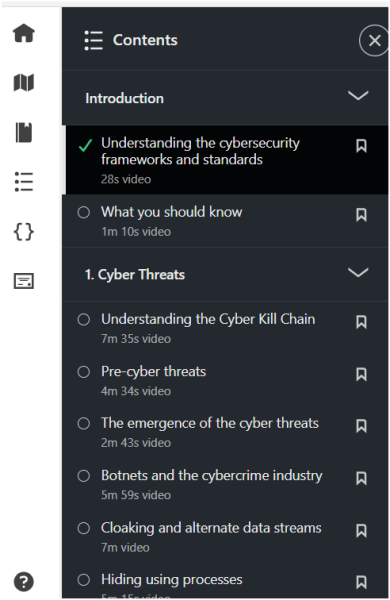Click the certificate icon in the sidebar
390x600 pixels.
tap(24, 281)
